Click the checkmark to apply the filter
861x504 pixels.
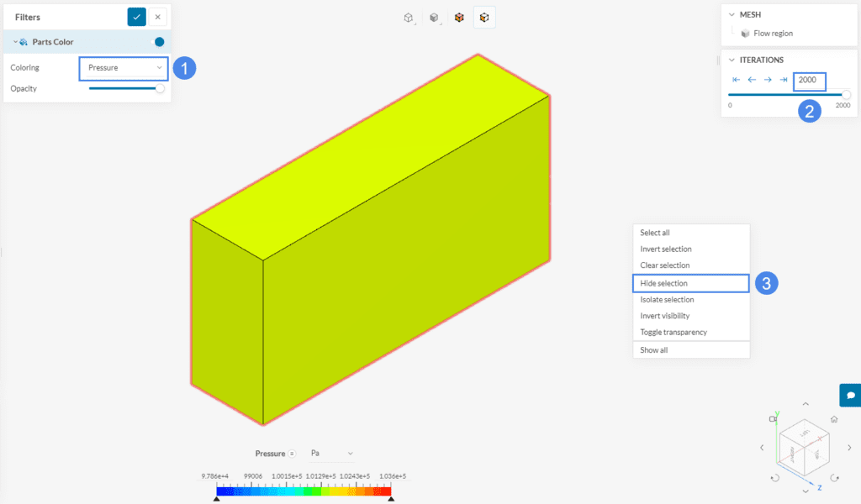point(135,16)
